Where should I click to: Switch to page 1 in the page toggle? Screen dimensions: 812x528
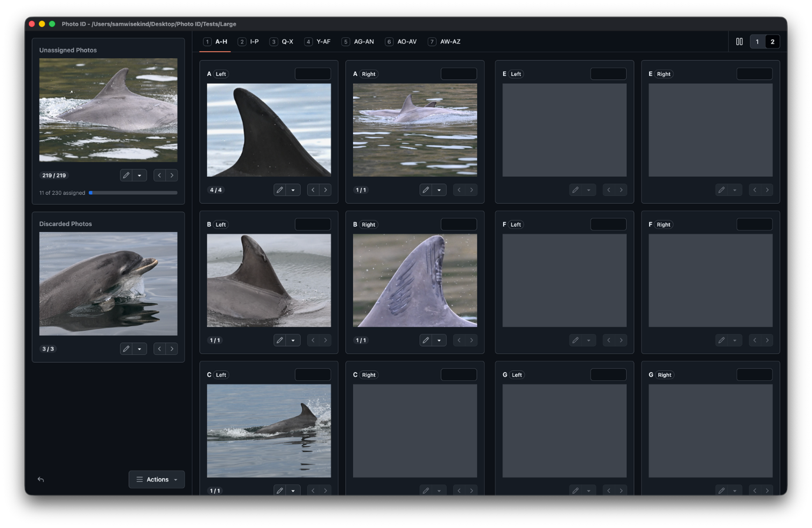(x=757, y=41)
